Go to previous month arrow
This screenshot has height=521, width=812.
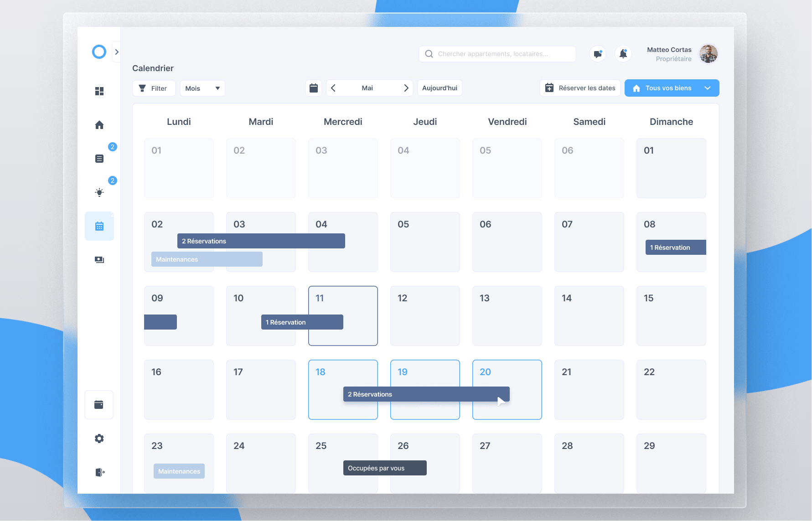333,88
